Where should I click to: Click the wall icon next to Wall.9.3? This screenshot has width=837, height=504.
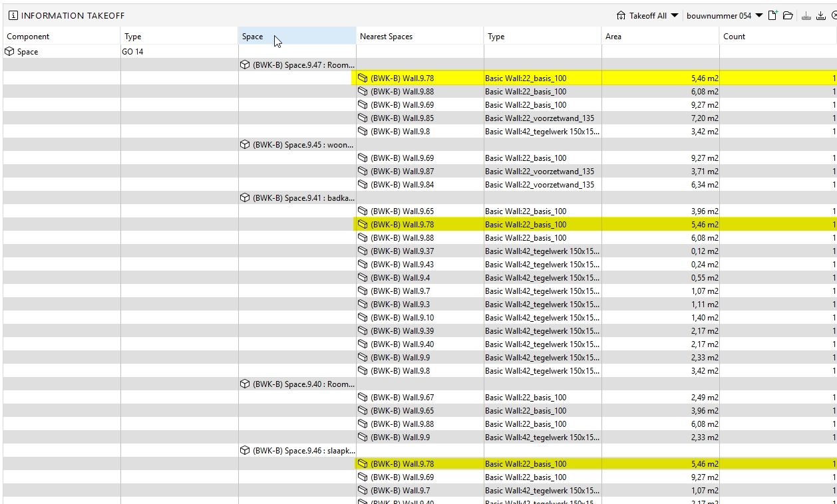[x=363, y=304]
